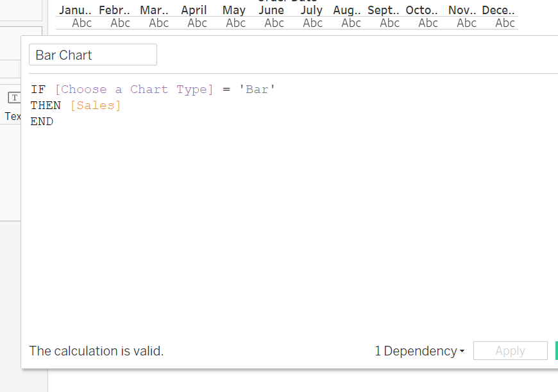Click the Bar Chart calculation name field
Screen dimensions: 558x392
pos(93,55)
